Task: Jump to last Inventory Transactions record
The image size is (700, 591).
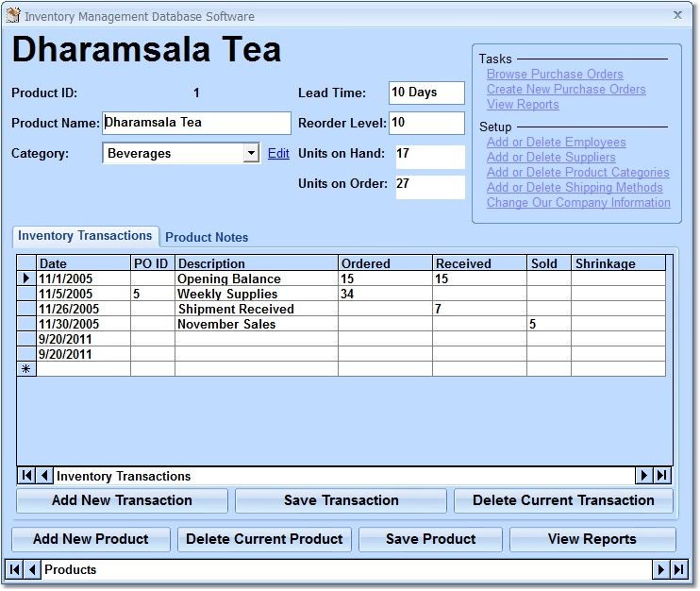Action: [x=662, y=476]
